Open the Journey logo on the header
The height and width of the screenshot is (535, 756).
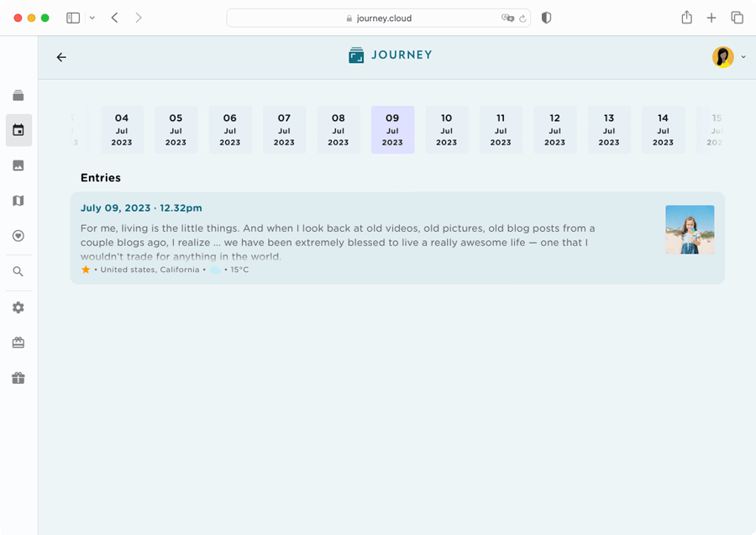coord(390,55)
